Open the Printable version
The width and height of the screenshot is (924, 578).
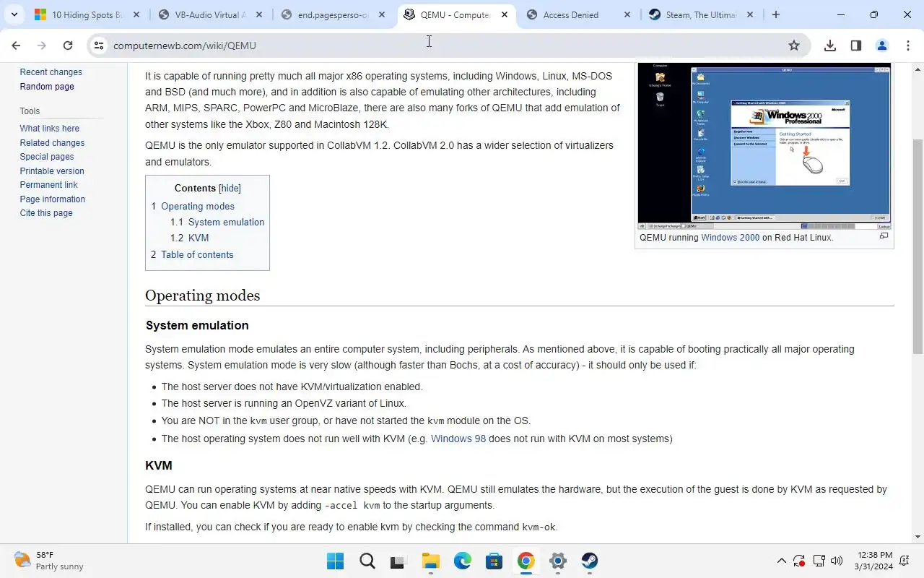tap(52, 171)
